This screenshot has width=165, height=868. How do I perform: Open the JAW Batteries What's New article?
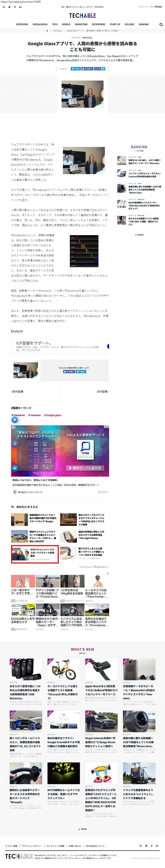click(26, 692)
